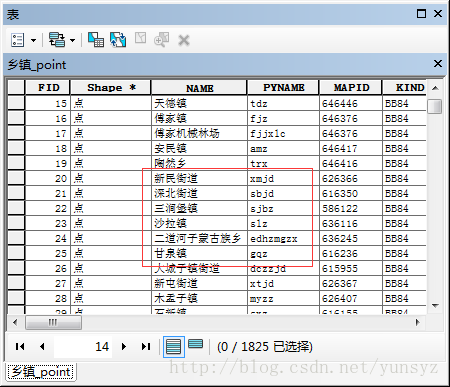Click the record number field showing 14
The height and width of the screenshot is (387, 450).
click(83, 347)
